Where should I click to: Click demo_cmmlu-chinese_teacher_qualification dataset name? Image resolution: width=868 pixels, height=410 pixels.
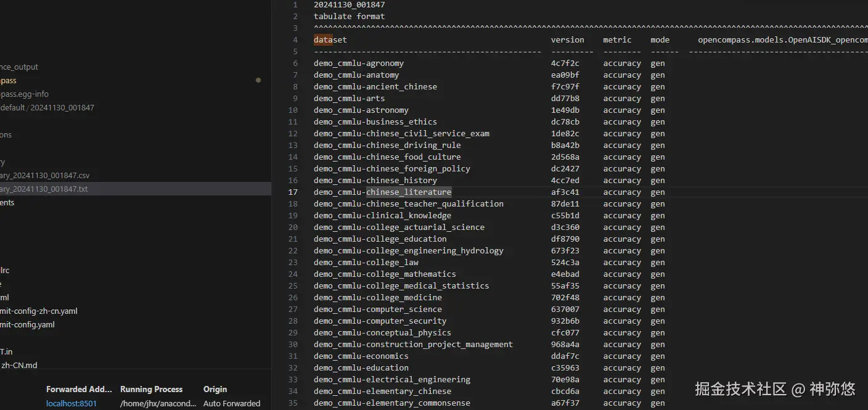(409, 203)
